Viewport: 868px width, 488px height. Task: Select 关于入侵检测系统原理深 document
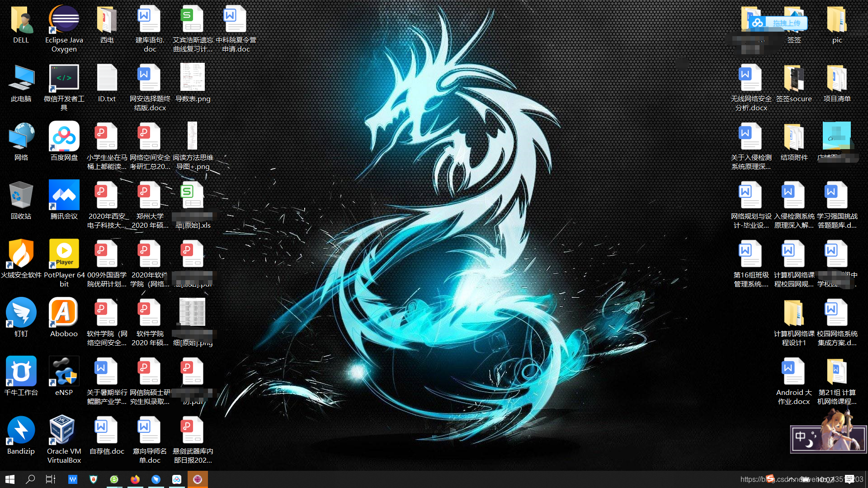tap(751, 146)
